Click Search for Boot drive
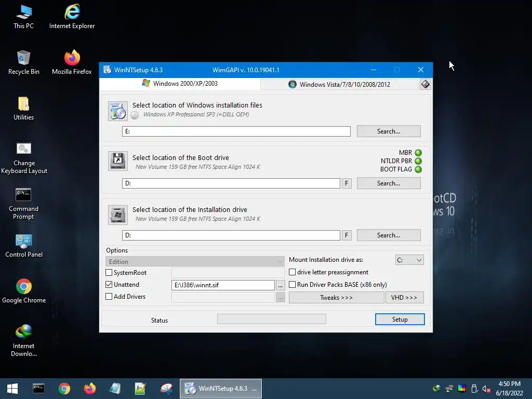 pos(389,183)
